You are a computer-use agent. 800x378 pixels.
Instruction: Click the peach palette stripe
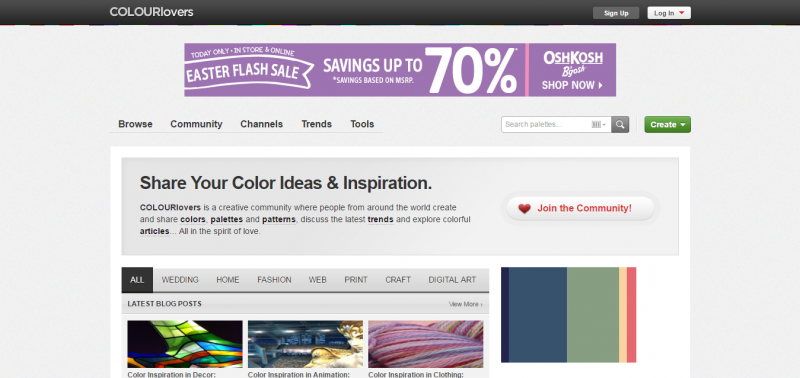coord(623,315)
